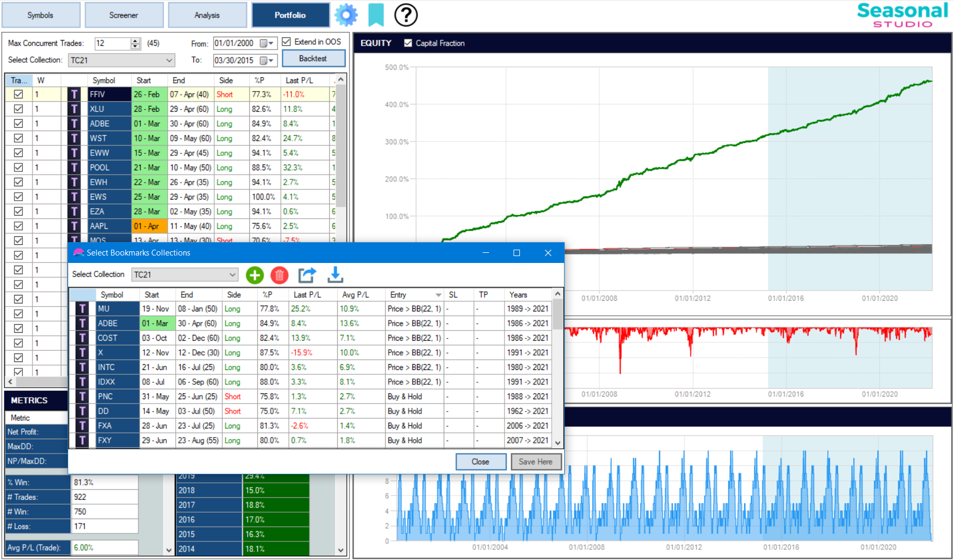Switch to the Symbols tab

tap(40, 15)
